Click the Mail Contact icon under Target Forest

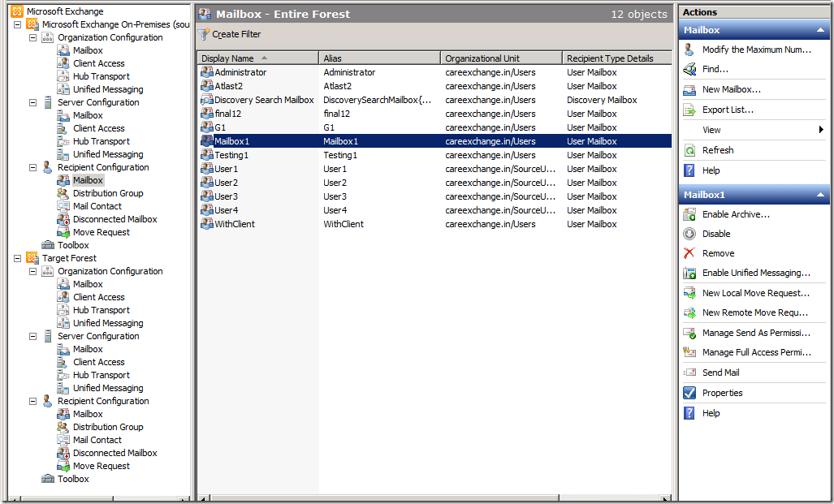pyautogui.click(x=63, y=440)
